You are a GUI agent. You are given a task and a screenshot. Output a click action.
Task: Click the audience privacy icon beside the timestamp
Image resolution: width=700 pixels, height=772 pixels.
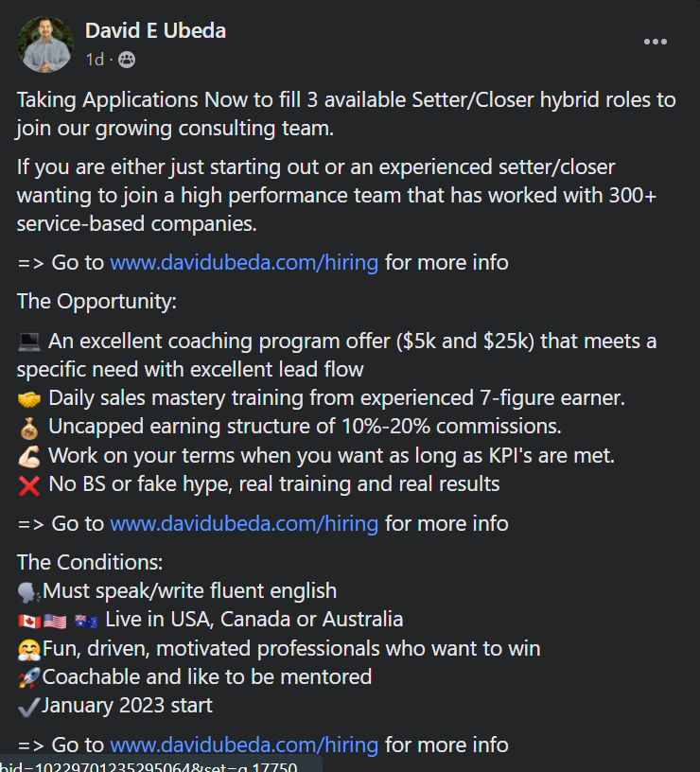[127, 60]
